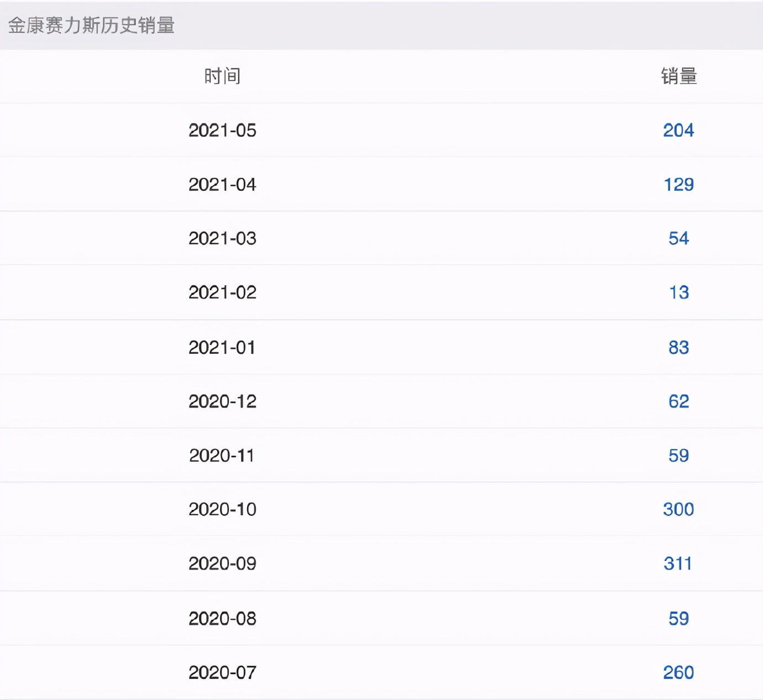Click the 金康赛力斯历史销量 title

92,25
